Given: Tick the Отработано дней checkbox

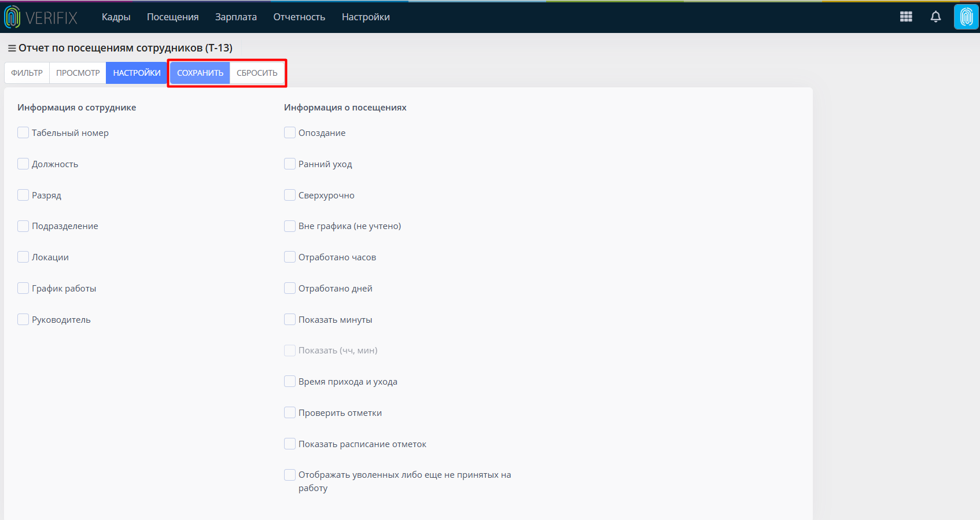Looking at the screenshot, I should tap(290, 288).
